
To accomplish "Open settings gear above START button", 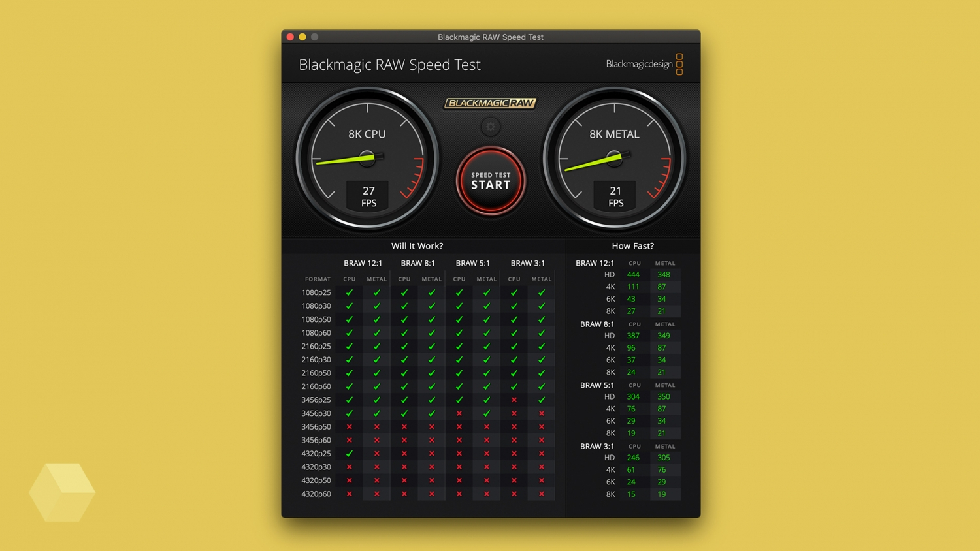I will [x=491, y=127].
